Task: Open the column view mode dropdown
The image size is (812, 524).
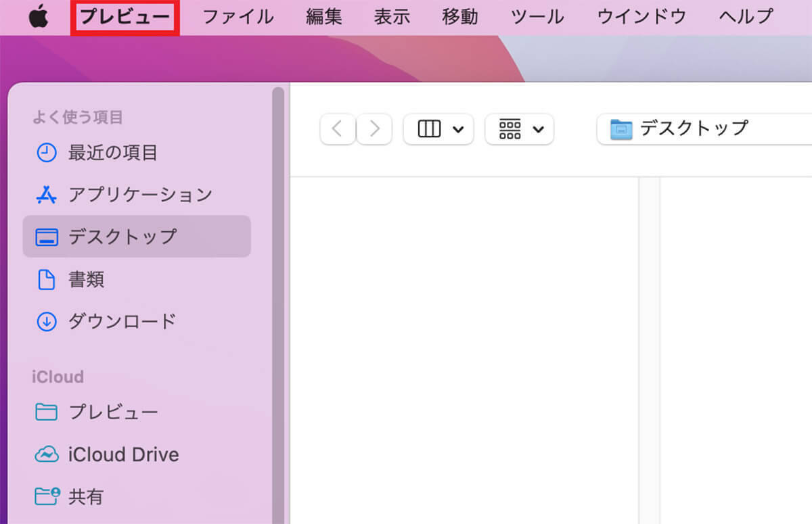Action: pos(438,128)
